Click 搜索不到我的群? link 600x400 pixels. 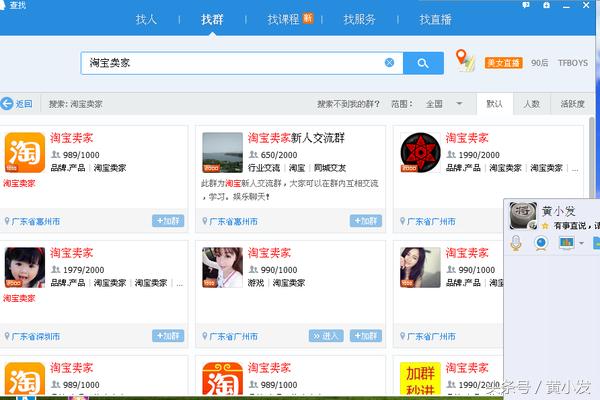348,104
